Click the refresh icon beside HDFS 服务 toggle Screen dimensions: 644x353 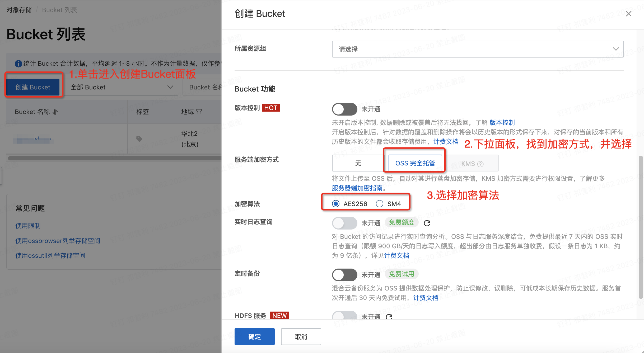389,317
